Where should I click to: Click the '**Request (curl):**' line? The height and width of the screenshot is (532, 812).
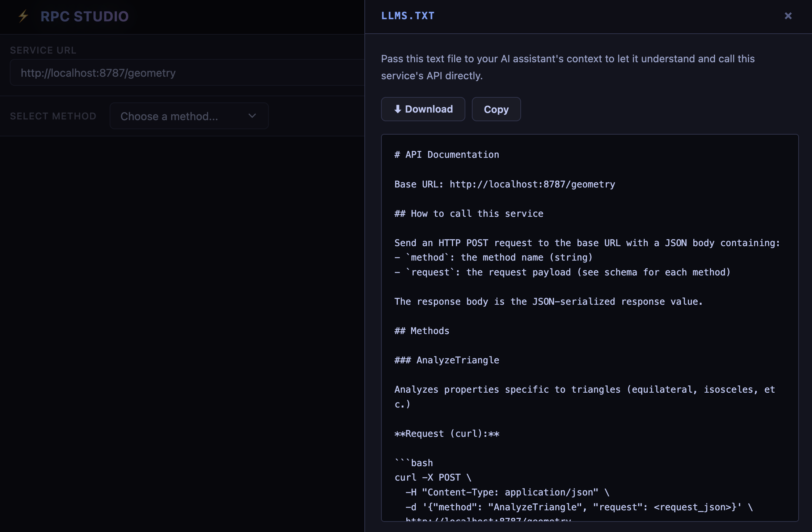[447, 434]
